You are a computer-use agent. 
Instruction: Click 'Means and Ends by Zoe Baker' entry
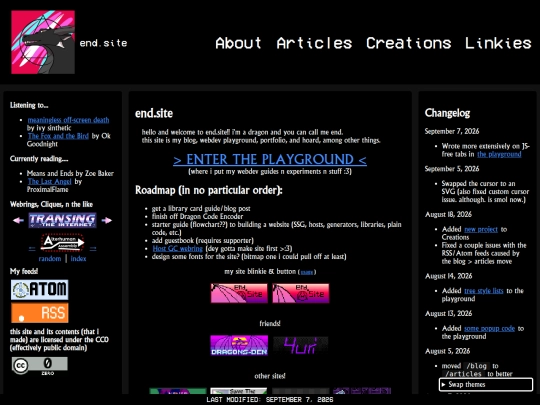(70, 173)
